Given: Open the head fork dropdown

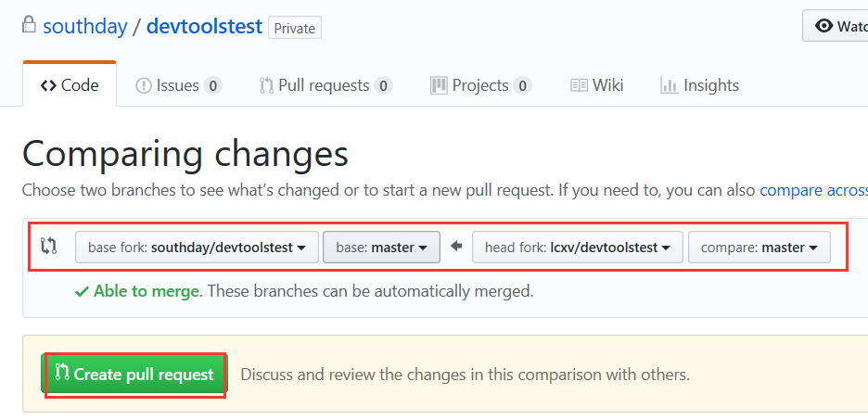Looking at the screenshot, I should 578,247.
